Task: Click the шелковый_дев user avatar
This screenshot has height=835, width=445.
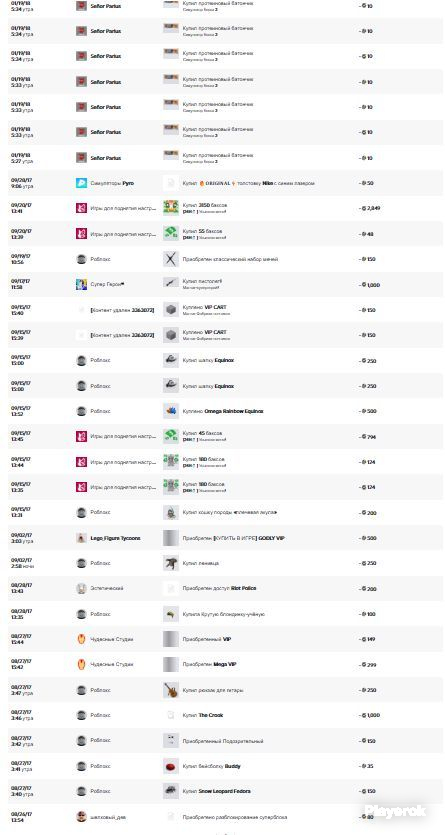Action: tap(81, 816)
